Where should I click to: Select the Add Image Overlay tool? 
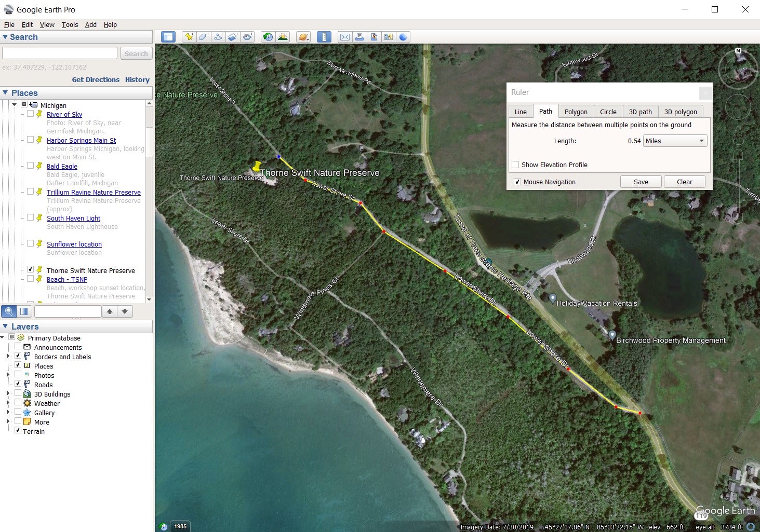pos(233,37)
